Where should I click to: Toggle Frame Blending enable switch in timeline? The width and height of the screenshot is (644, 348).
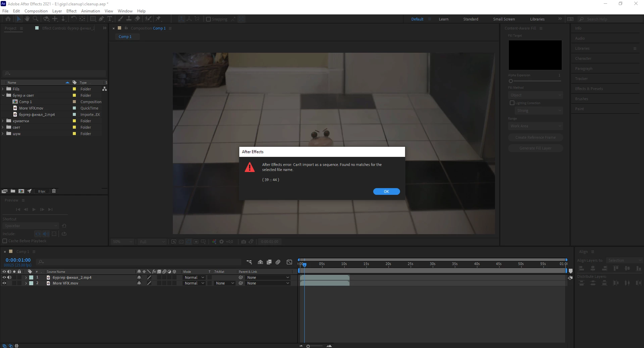pyautogui.click(x=269, y=262)
